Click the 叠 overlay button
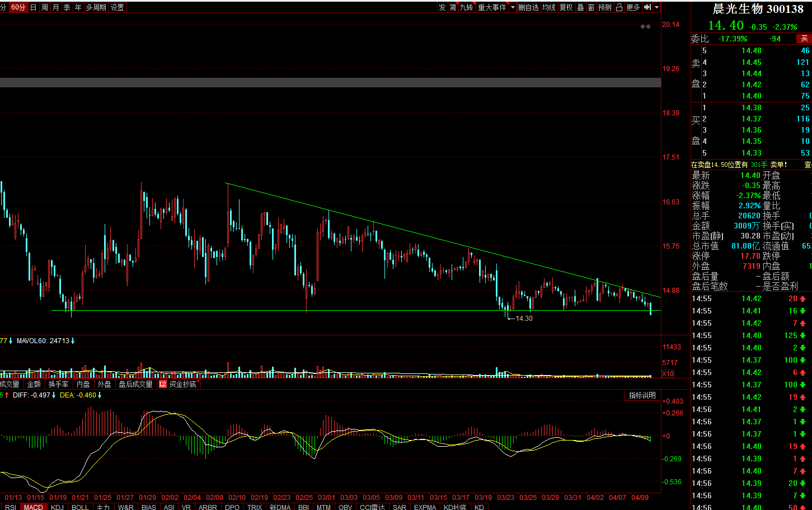812x510 pixels. [x=580, y=7]
